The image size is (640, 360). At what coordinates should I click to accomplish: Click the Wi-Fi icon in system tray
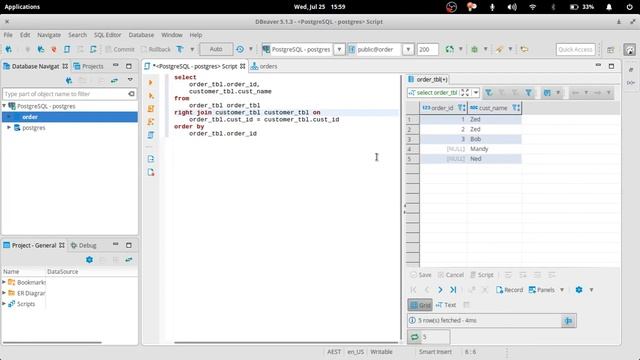[533, 7]
